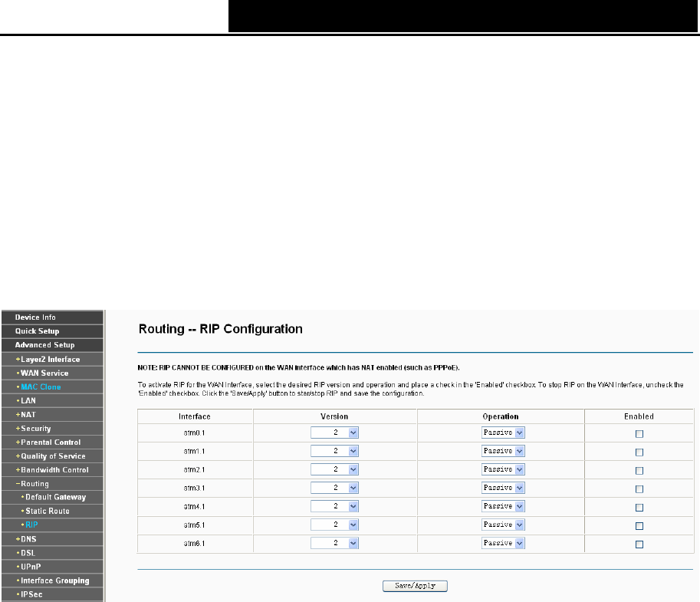Select Operation combo box in atm4.1 row

pos(503,506)
